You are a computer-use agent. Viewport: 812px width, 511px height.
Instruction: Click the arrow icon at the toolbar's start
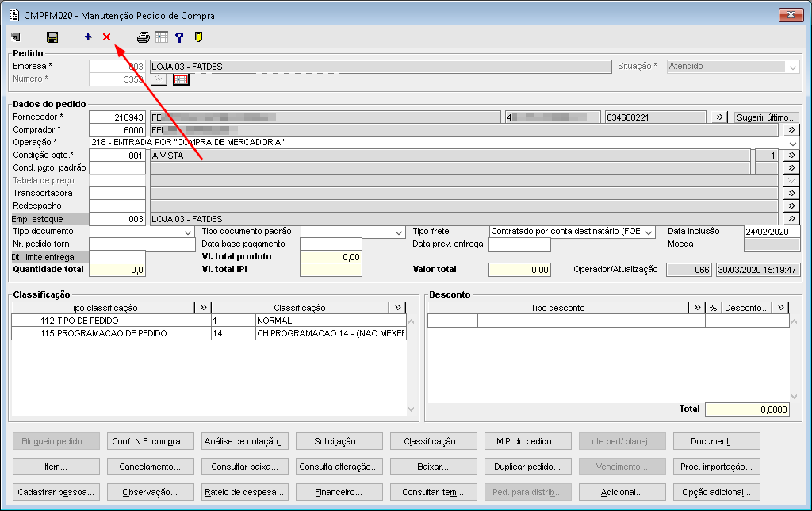[16, 37]
